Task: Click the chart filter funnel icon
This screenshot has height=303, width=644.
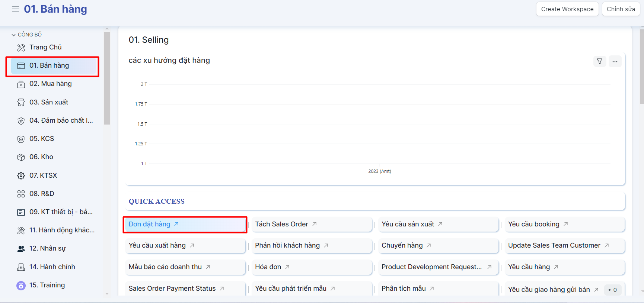Action: [x=599, y=61]
